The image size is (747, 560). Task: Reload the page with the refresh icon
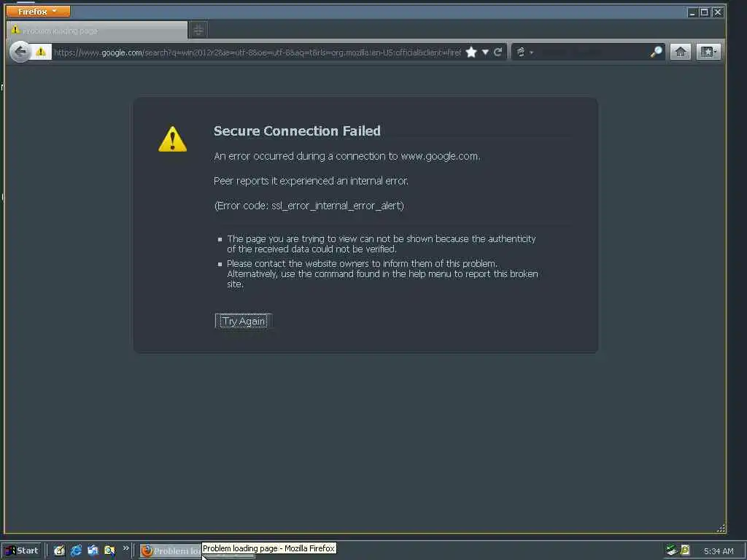pyautogui.click(x=498, y=52)
